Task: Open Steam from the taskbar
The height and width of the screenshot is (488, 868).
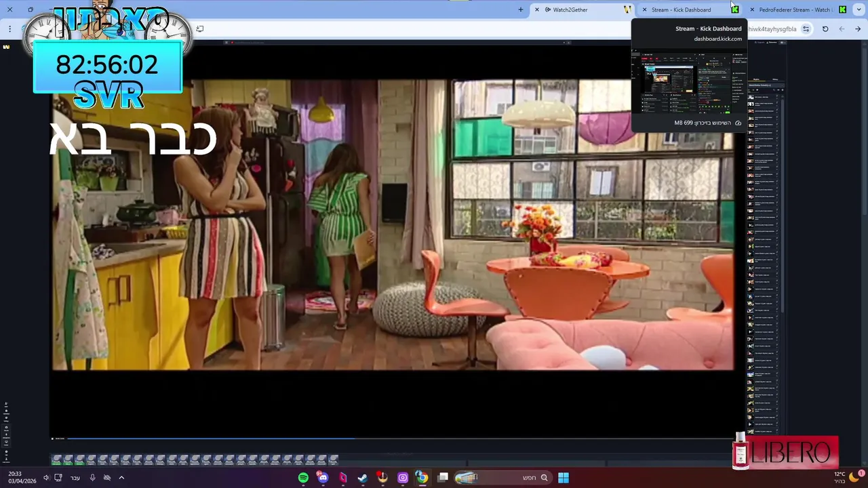Action: pyautogui.click(x=363, y=478)
